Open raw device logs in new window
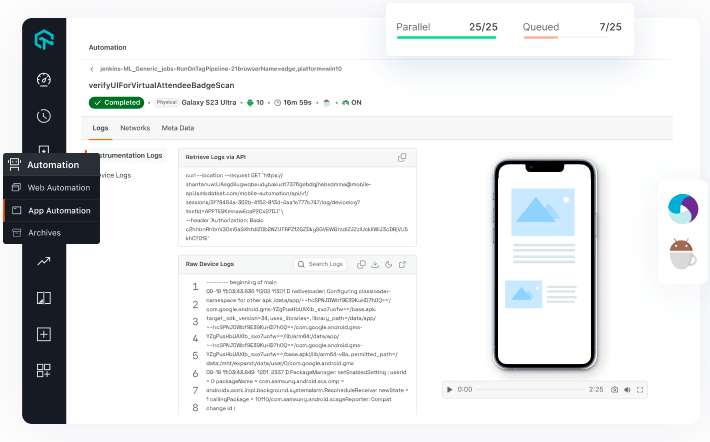The width and height of the screenshot is (710, 442). [x=402, y=265]
